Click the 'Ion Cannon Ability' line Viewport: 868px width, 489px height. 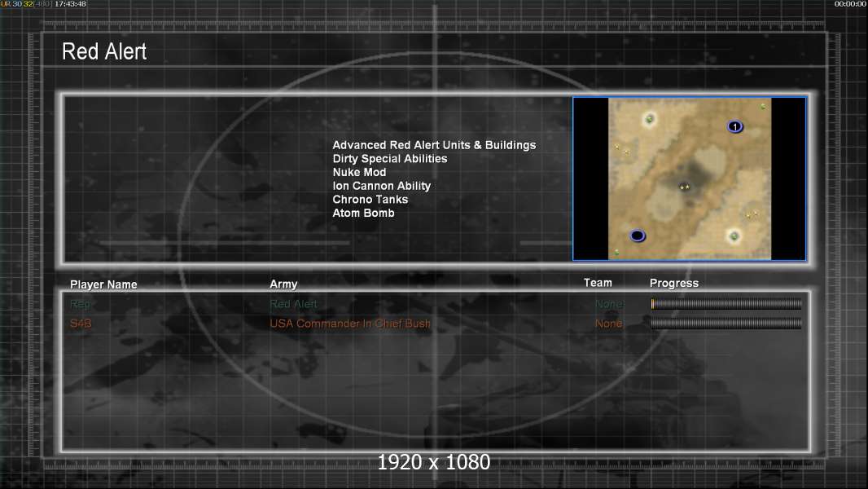pos(381,186)
